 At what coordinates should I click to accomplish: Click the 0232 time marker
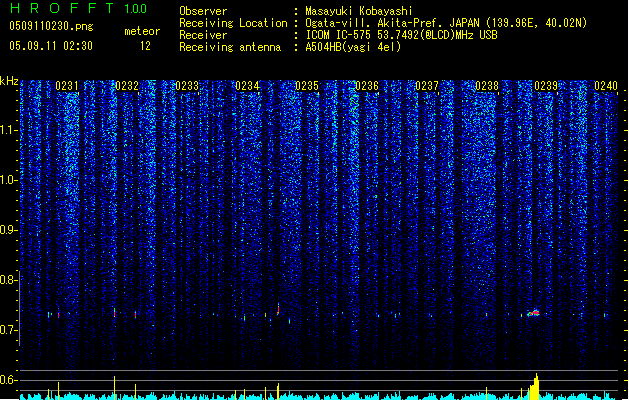127,86
